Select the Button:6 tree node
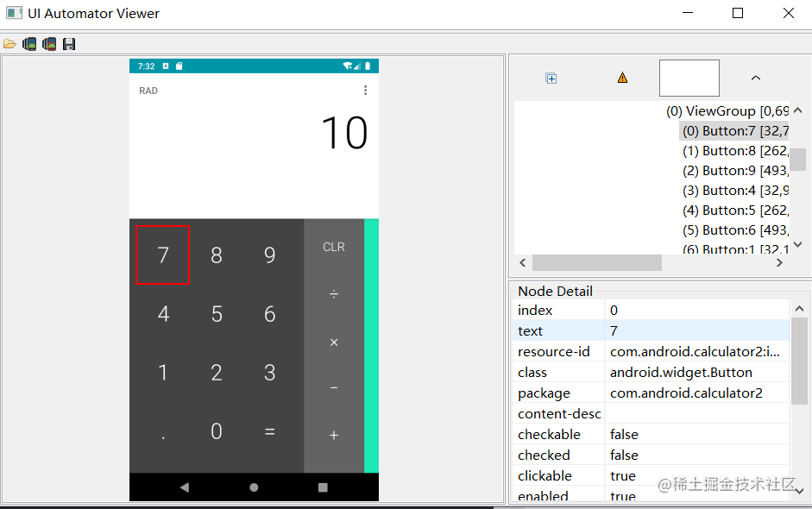The height and width of the screenshot is (509, 812). 735,229
